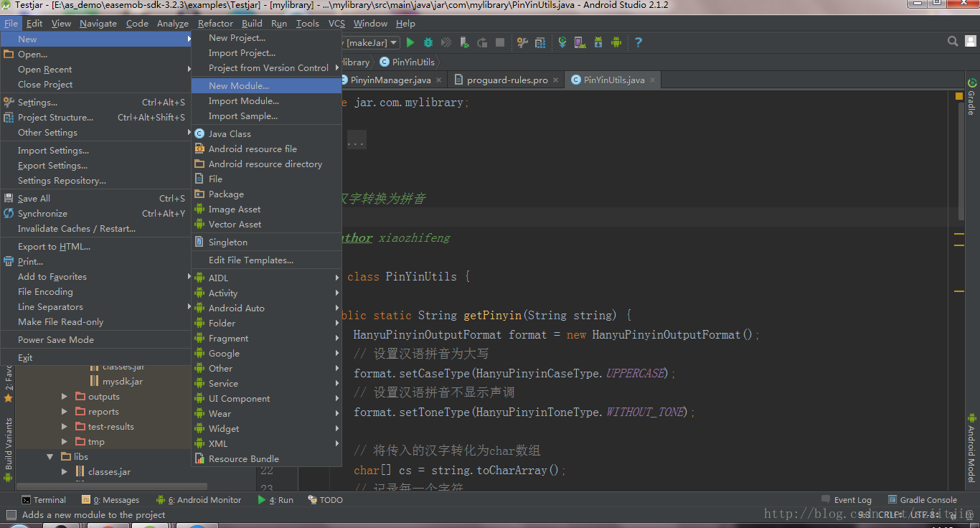Open the Terminal tool window
This screenshot has width=980, height=528.
[x=43, y=500]
